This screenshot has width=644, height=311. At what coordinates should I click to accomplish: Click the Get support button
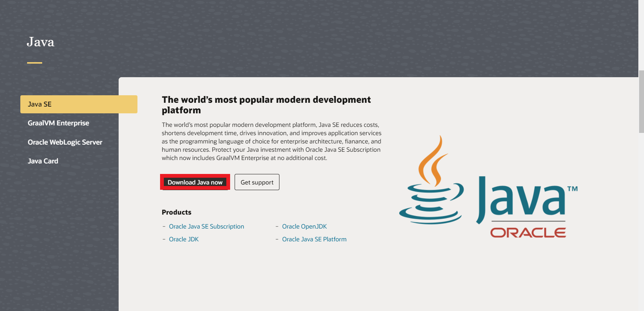click(x=257, y=182)
